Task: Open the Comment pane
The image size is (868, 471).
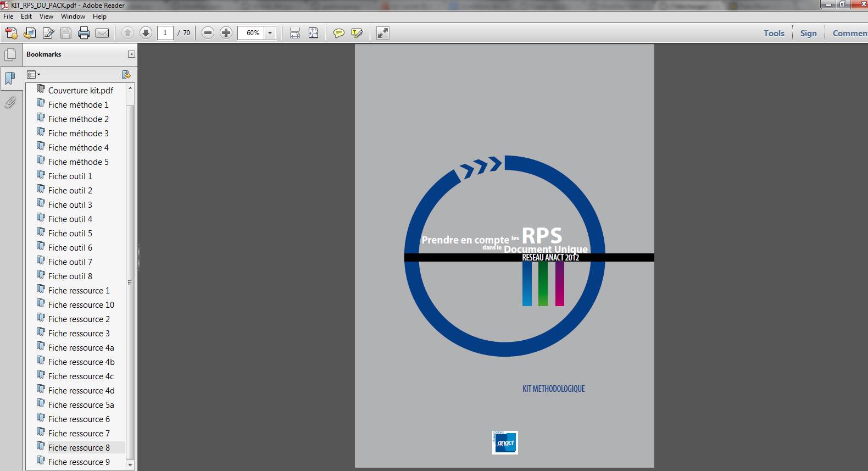Action: pos(849,33)
